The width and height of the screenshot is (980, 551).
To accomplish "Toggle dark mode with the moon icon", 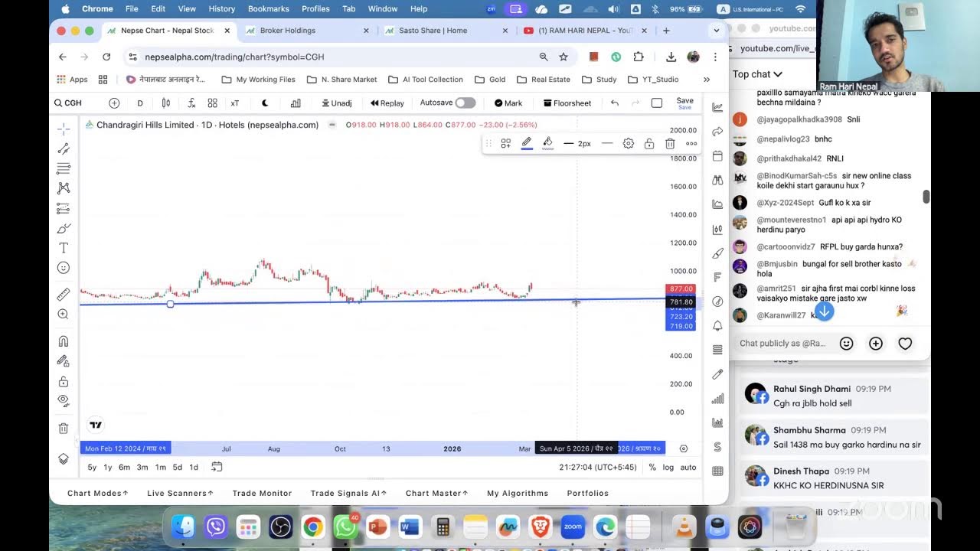I will 265,103.
